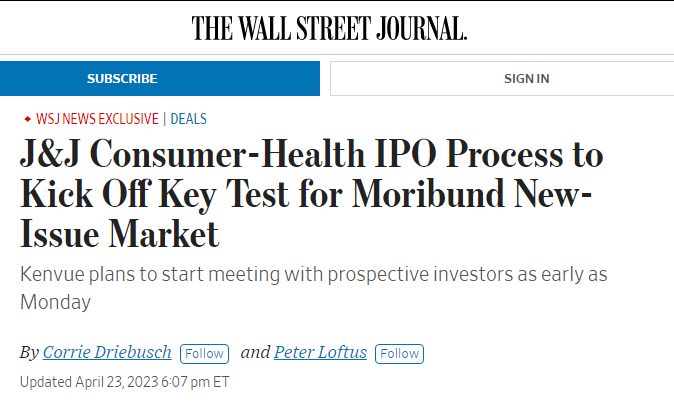
Task: Click the Kenvue subheadline text
Action: tap(313, 288)
